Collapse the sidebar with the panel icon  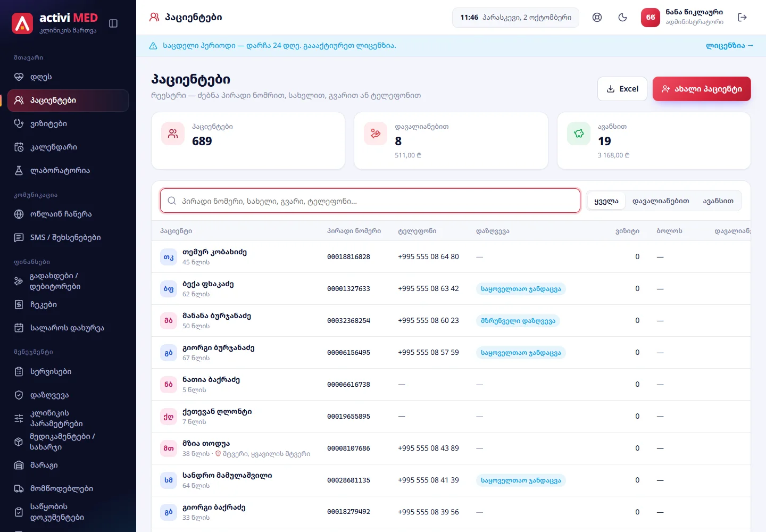[113, 23]
